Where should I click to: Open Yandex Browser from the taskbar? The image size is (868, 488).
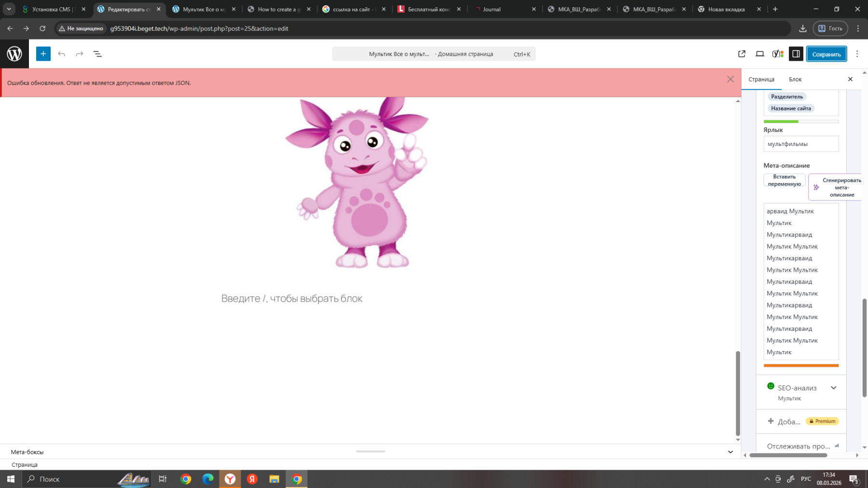pyautogui.click(x=230, y=479)
